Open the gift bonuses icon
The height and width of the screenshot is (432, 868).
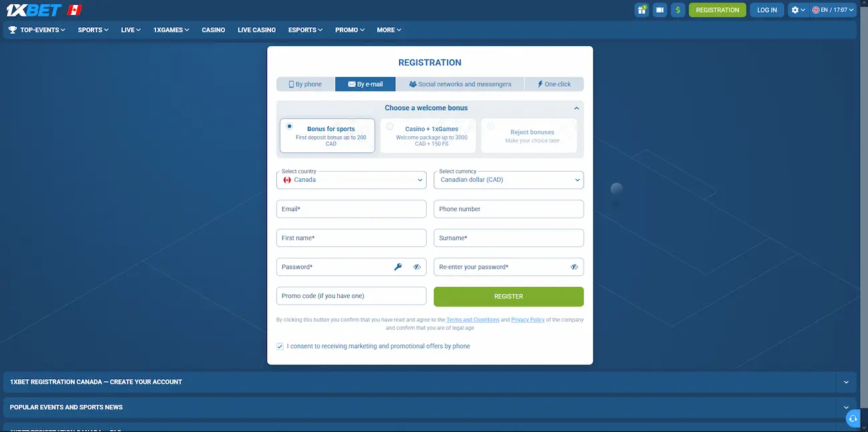click(642, 10)
